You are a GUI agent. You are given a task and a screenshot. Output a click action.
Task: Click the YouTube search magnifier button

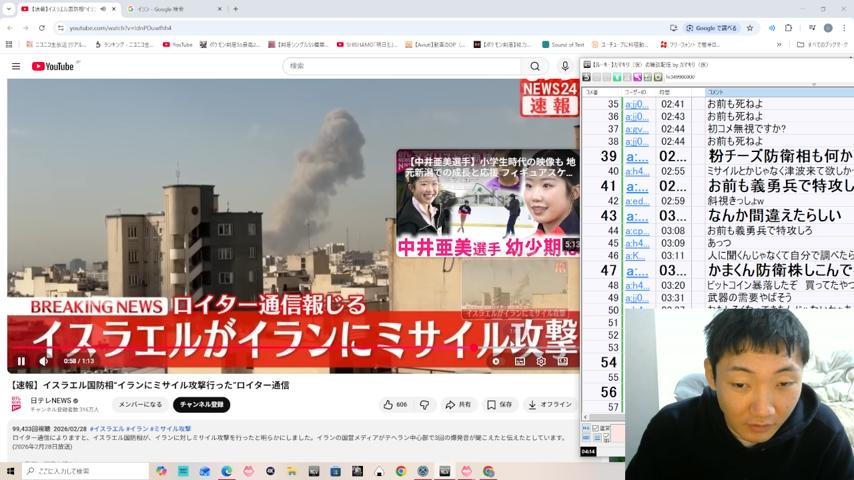pyautogui.click(x=535, y=66)
